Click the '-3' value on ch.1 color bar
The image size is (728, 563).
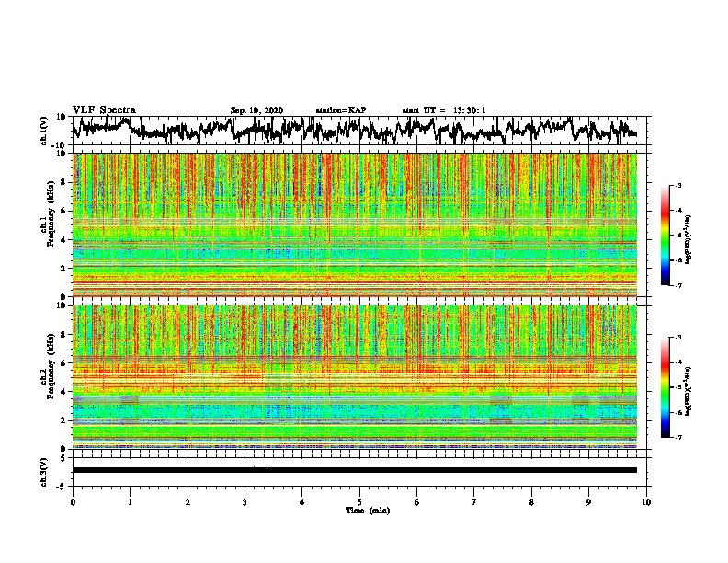point(677,185)
